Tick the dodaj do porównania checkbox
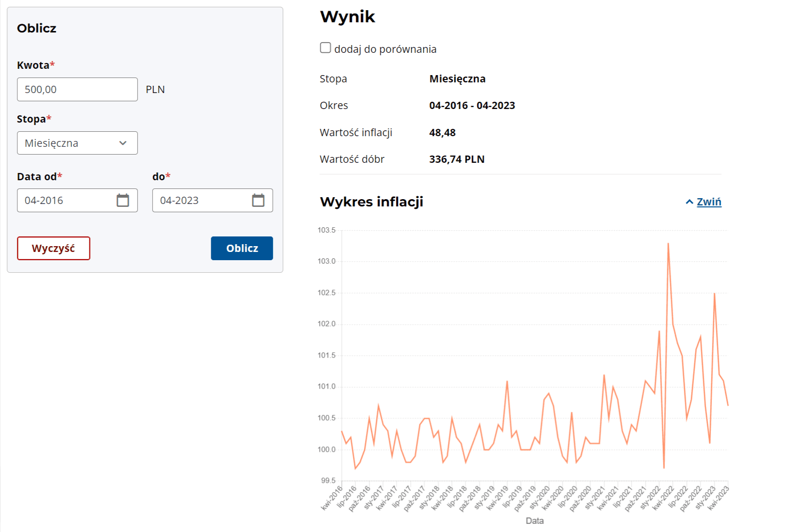 pyautogui.click(x=325, y=47)
